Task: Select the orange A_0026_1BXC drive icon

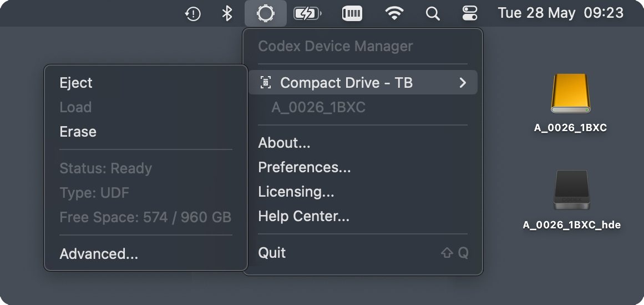Action: pos(570,94)
